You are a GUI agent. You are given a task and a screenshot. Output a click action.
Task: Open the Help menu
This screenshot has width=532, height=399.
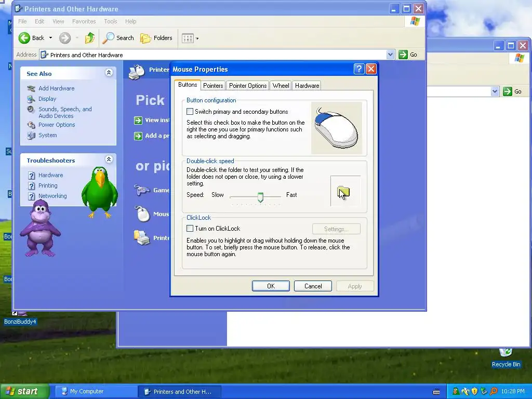pos(130,21)
